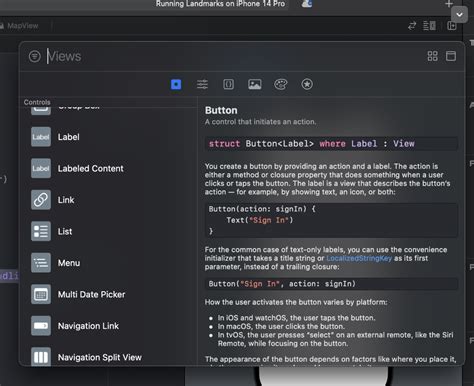
Task: Open the LocalizedStringKey documentation link
Action: coord(359,258)
